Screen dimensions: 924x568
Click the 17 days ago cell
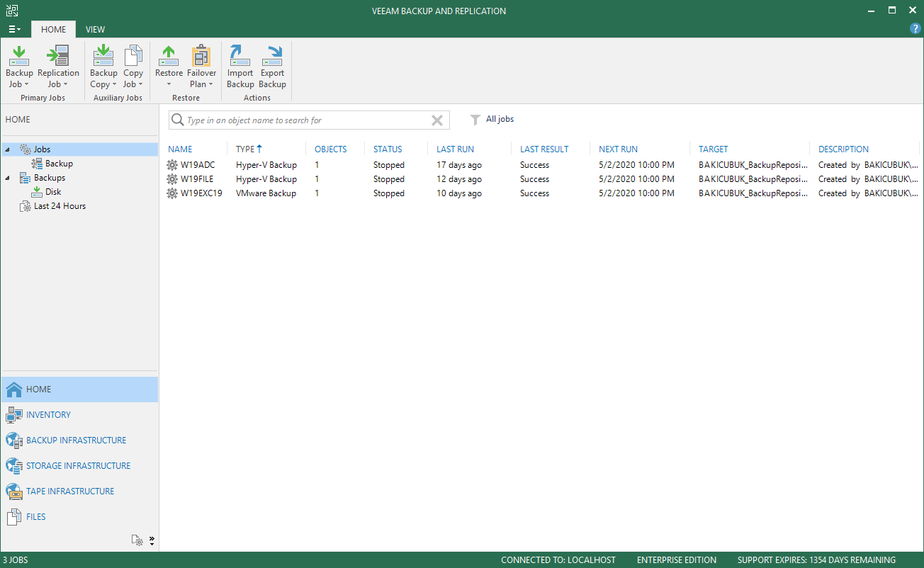(459, 165)
